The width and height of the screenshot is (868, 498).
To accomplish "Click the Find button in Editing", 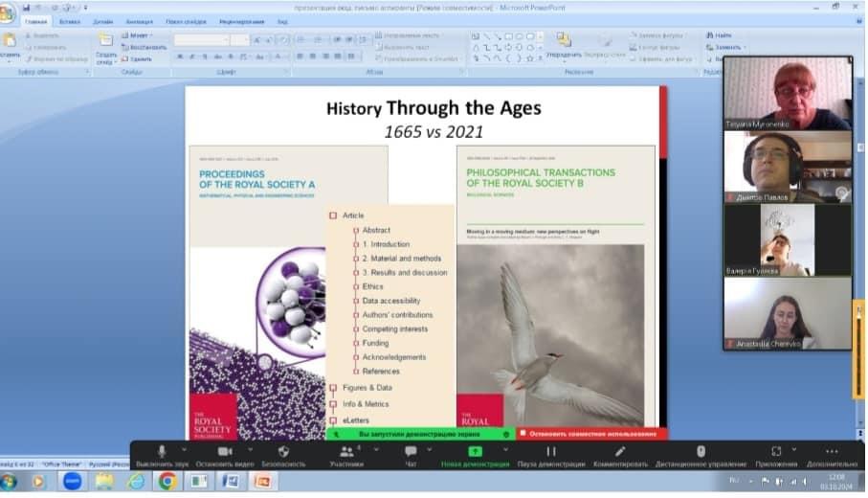I will 719,35.
